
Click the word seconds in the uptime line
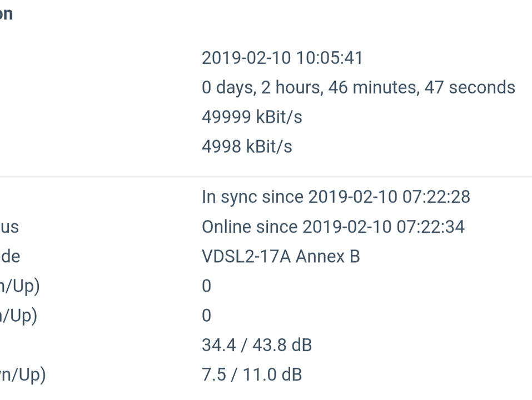pyautogui.click(x=482, y=87)
